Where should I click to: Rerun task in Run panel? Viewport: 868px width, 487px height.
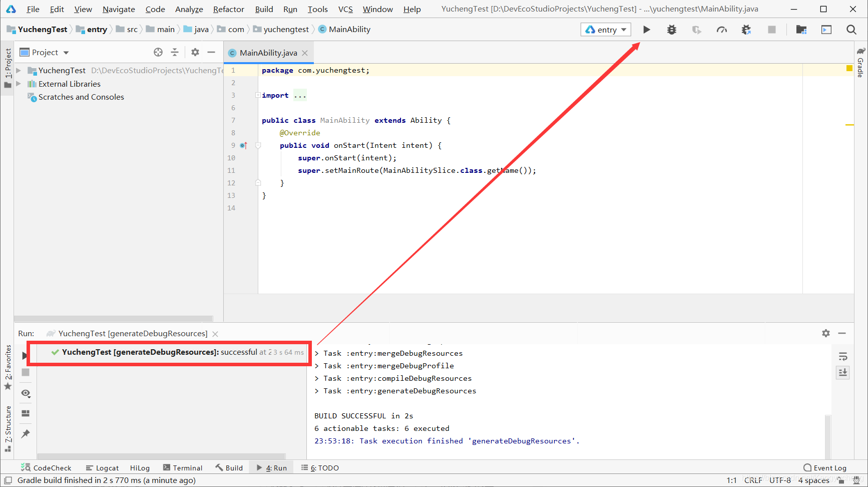(x=25, y=355)
